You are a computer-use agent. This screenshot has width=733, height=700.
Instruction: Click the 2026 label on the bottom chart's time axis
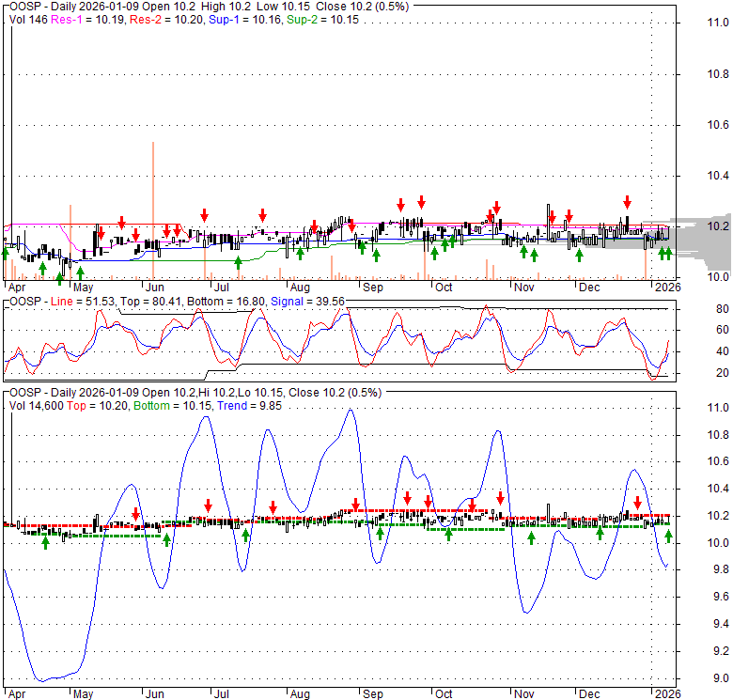point(666,694)
